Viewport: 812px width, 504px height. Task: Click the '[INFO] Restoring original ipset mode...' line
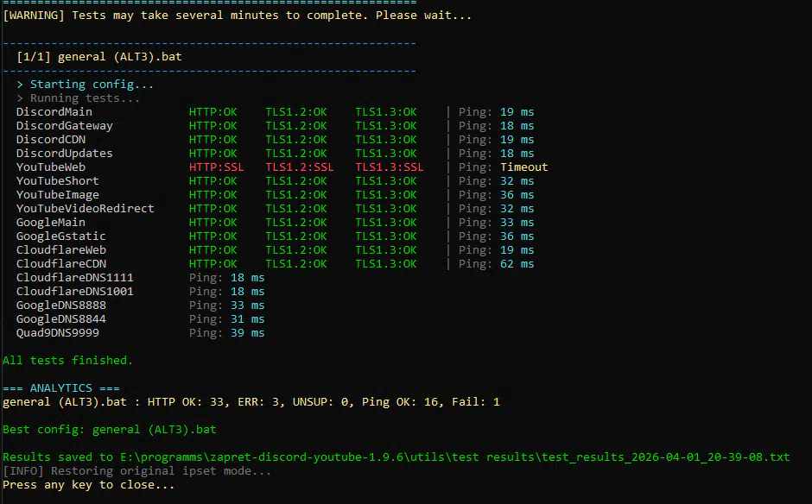(x=136, y=471)
